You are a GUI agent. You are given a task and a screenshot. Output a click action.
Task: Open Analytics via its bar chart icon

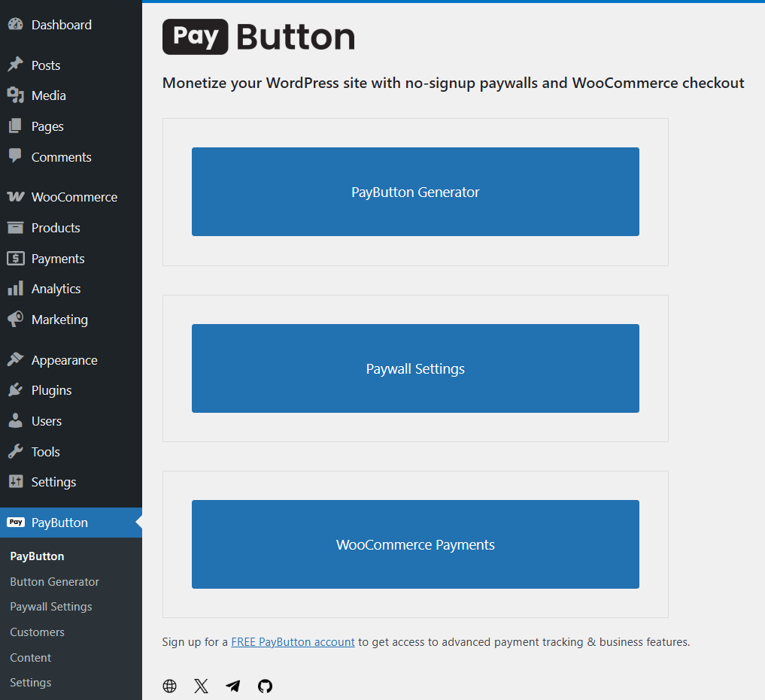click(x=17, y=288)
